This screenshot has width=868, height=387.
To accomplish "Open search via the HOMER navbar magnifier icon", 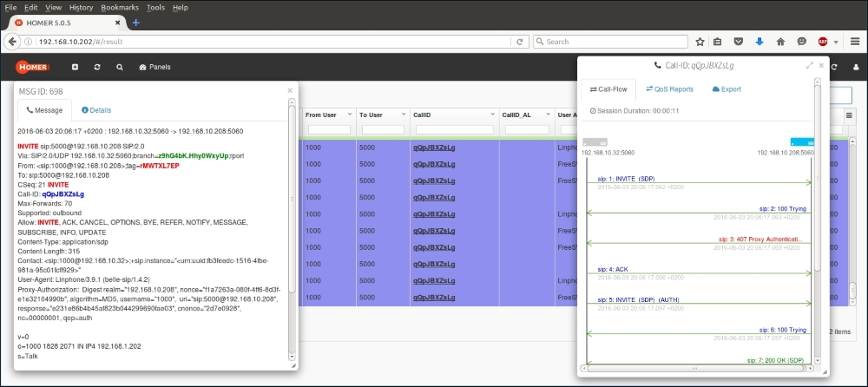I will tap(120, 67).
